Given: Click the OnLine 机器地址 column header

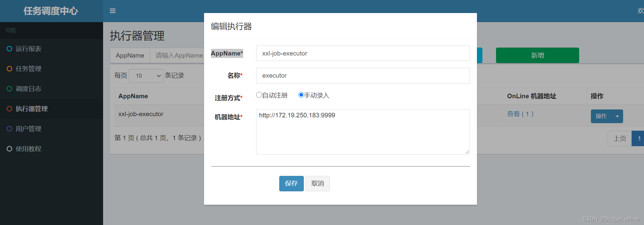Looking at the screenshot, I should click(x=532, y=96).
